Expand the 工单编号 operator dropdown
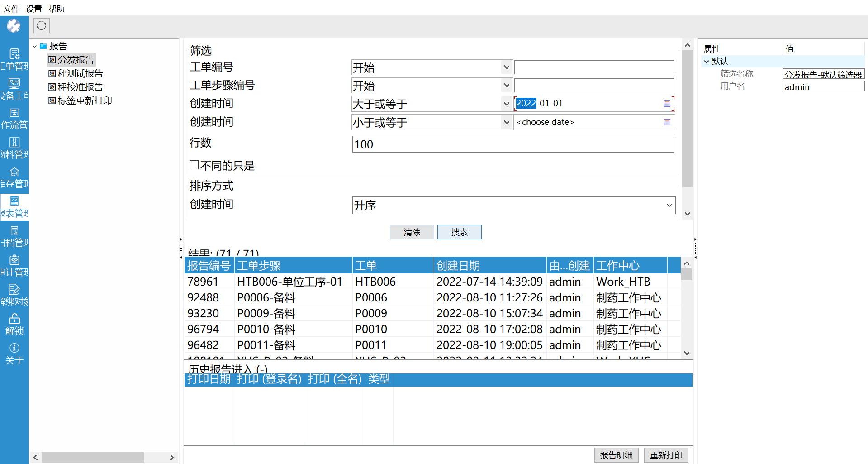Image resolution: width=868 pixels, height=464 pixels. click(x=507, y=67)
